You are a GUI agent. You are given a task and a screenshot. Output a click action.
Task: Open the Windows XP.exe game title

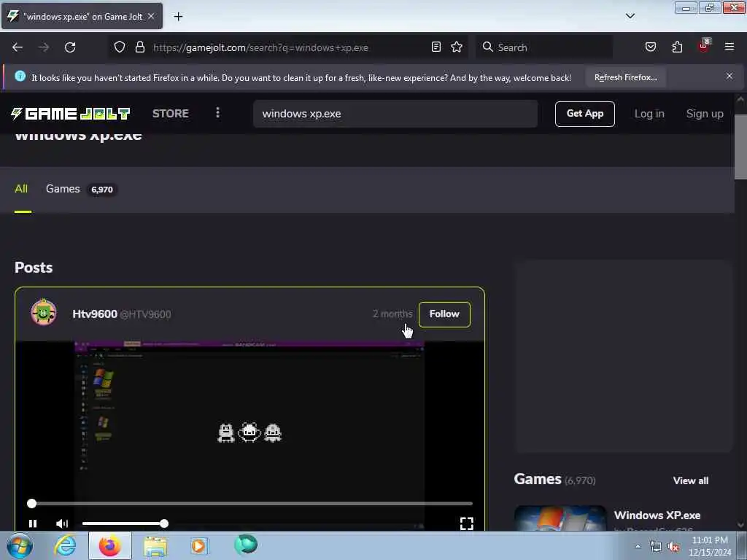(657, 516)
